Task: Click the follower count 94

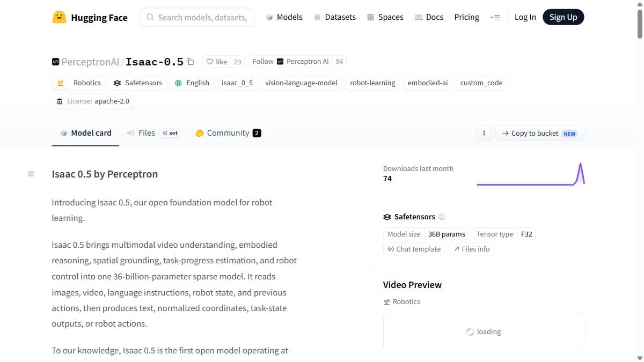Action: [x=339, y=62]
